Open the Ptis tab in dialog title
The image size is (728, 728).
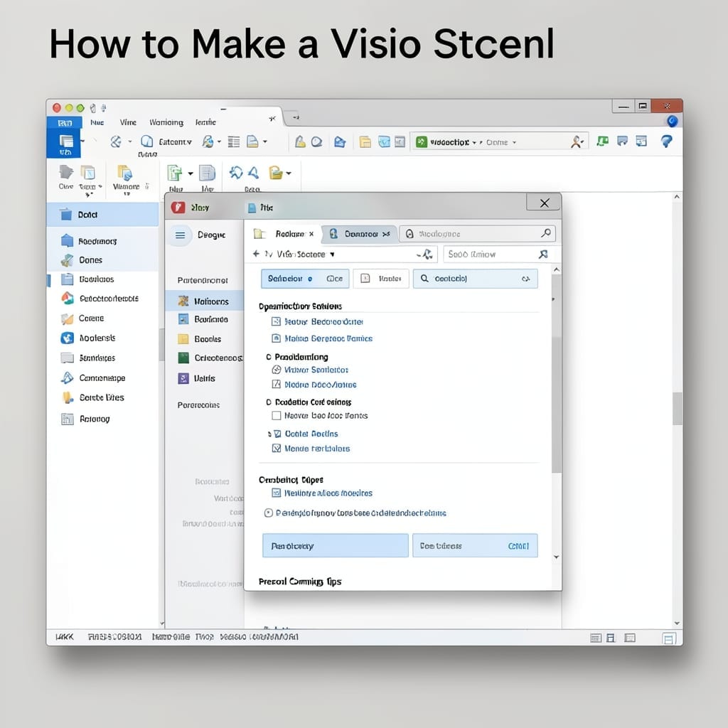(261, 208)
